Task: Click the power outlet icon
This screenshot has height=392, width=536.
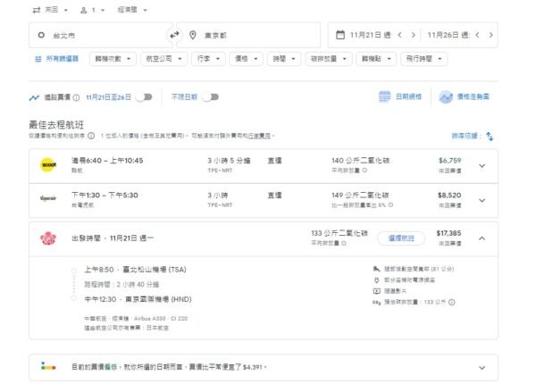Action: (x=376, y=279)
